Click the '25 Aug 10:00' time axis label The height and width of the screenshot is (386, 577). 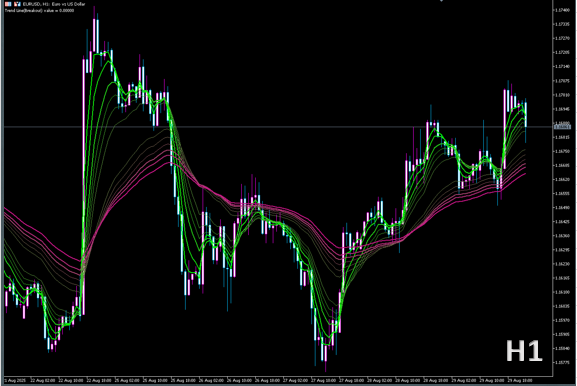coord(155,380)
